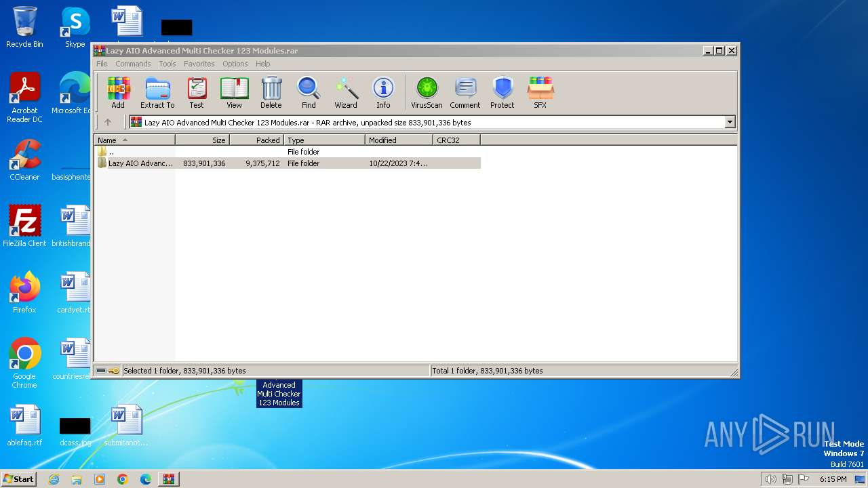Click the volume speaker tray icon

[770, 479]
